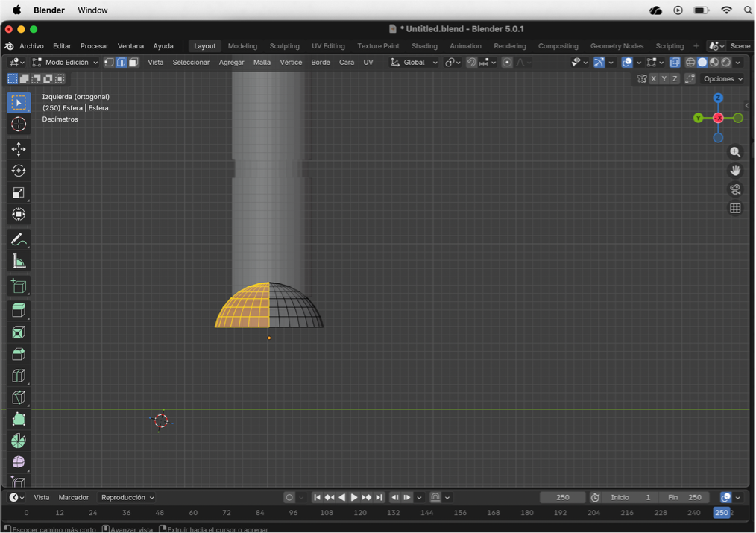756x533 pixels.
Task: Choose the Scale tool
Action: (19, 192)
